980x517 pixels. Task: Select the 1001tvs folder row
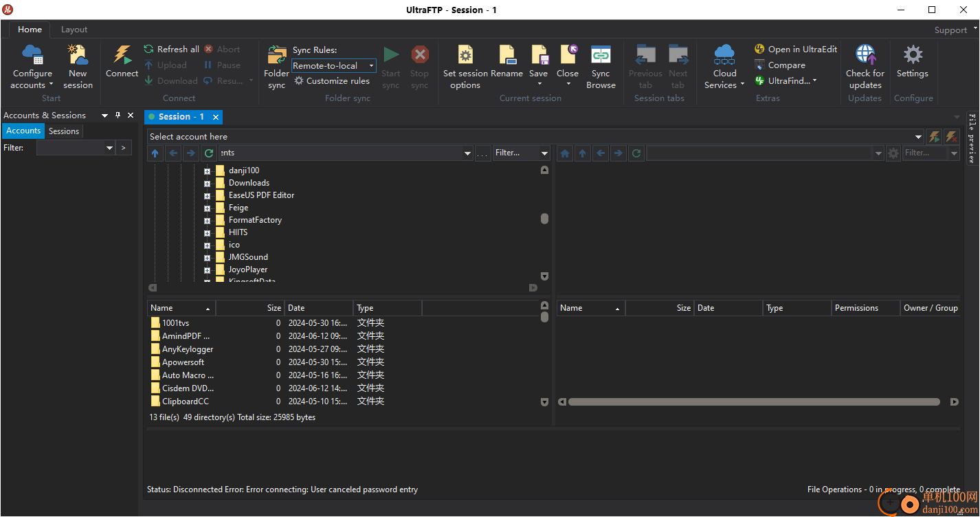pyautogui.click(x=344, y=322)
